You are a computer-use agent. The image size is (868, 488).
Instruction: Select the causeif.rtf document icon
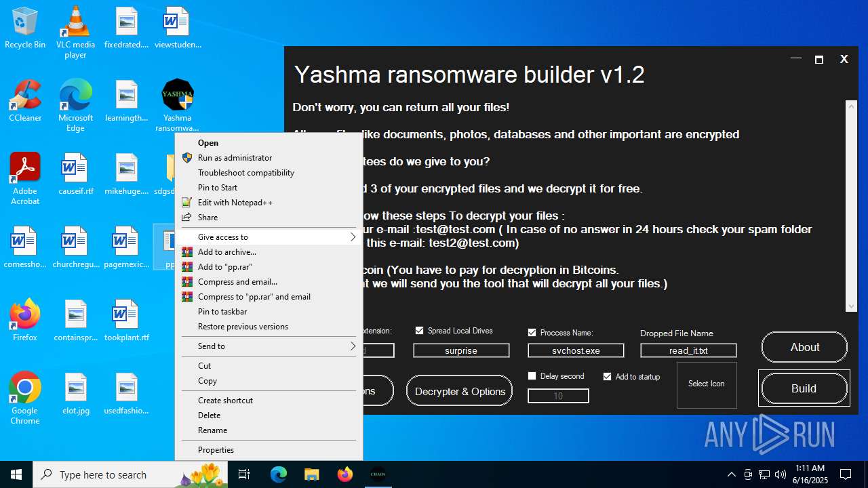(75, 174)
